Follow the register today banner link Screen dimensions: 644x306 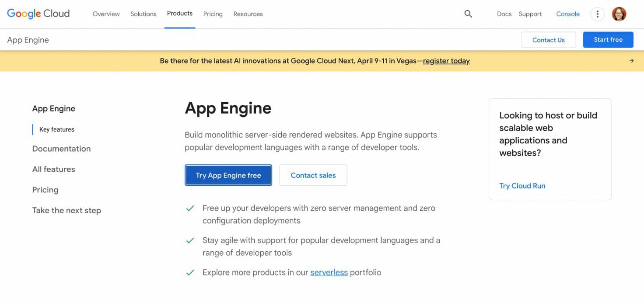446,61
